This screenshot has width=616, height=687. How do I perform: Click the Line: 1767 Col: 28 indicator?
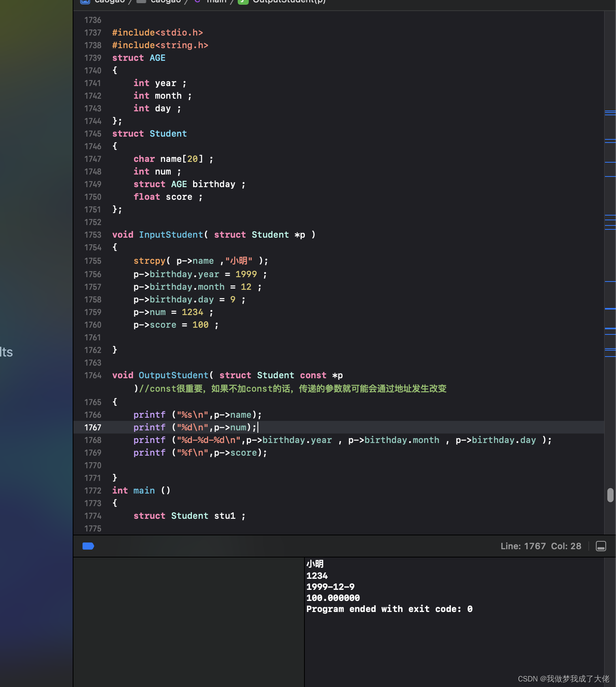click(541, 546)
